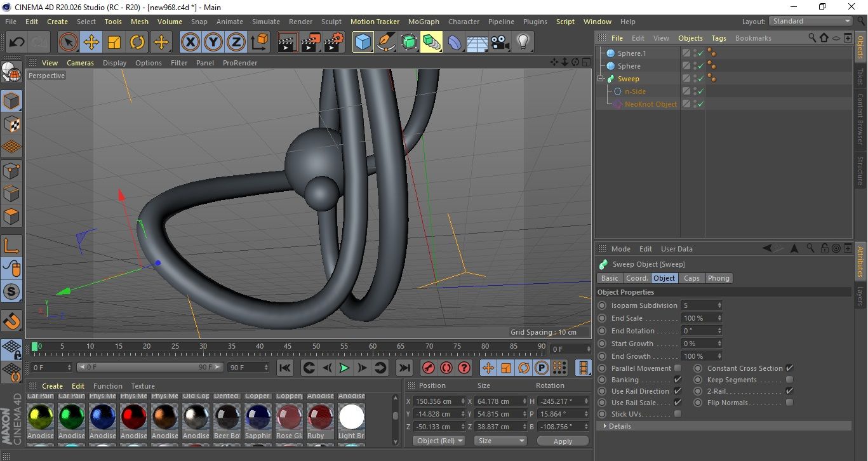Toggle Z axis lock
Image resolution: width=868 pixels, height=461 pixels.
point(236,43)
